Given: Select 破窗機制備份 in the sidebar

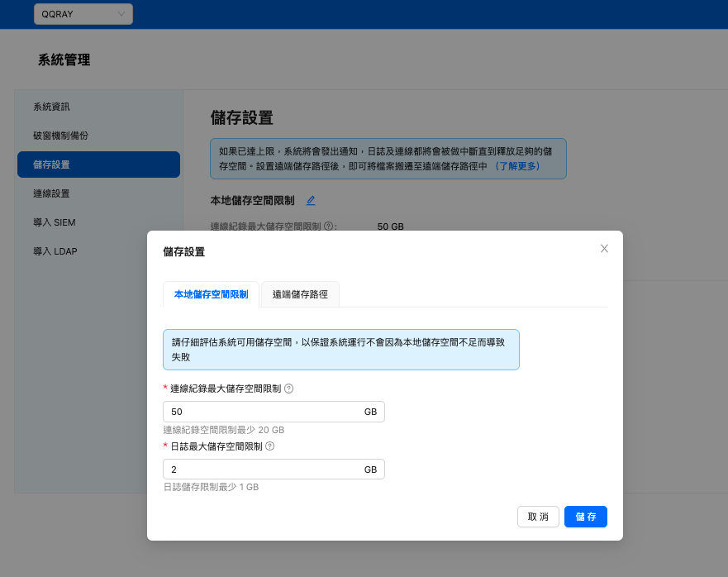Looking at the screenshot, I should pos(60,136).
